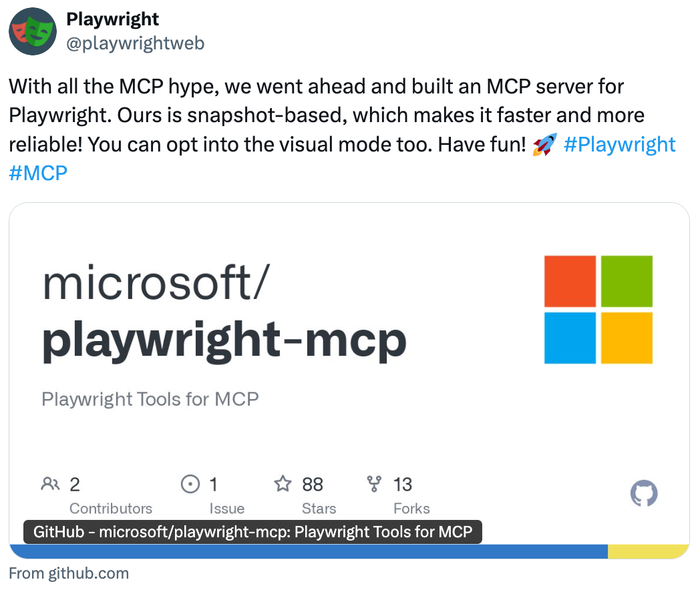Viewport: 700px width, 590px height.
Task: Click the blue language bar segment
Action: (309, 552)
